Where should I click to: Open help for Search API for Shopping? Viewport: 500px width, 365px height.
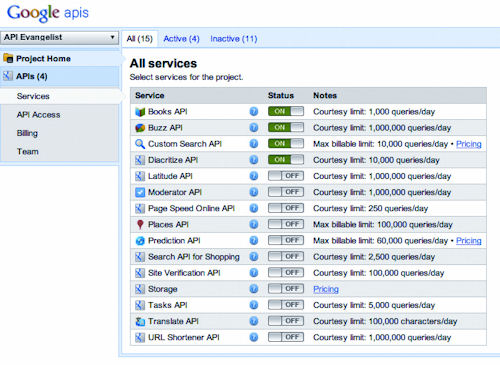tap(254, 257)
